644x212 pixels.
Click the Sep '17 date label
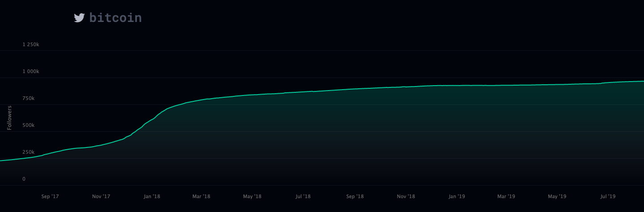(x=50, y=196)
